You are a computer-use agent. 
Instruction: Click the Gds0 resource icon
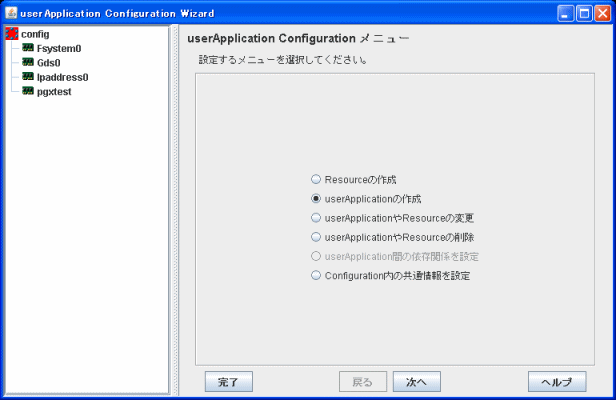click(28, 62)
